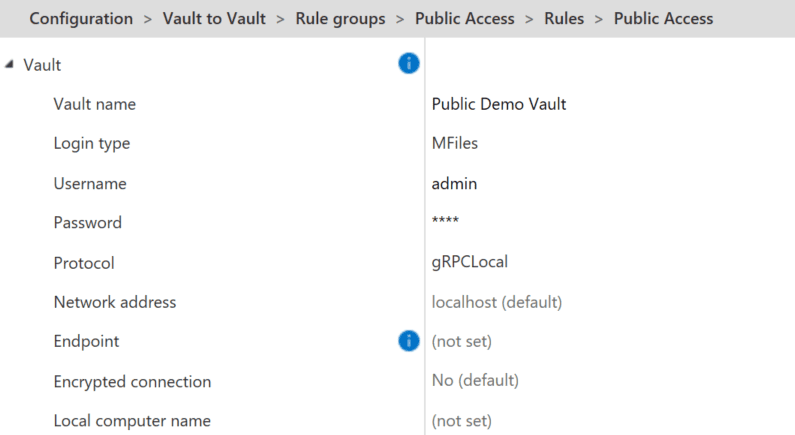Viewport: 795px width, 435px height.
Task: Toggle Encrypted connection No default value
Action: click(x=475, y=381)
